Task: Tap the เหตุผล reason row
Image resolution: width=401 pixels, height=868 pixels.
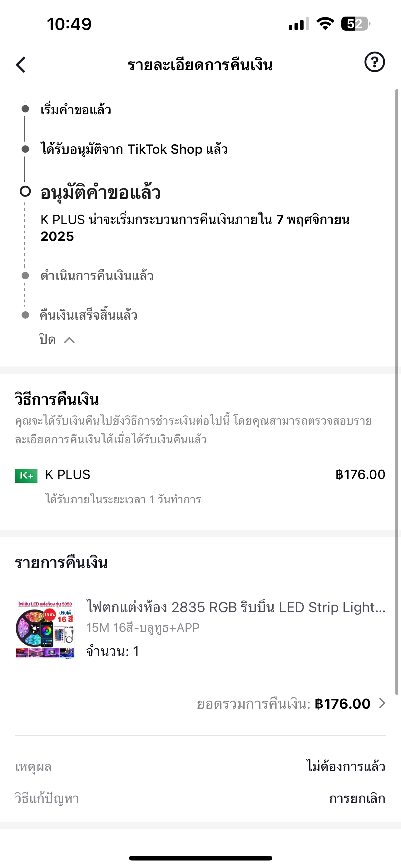Action: pyautogui.click(x=200, y=767)
